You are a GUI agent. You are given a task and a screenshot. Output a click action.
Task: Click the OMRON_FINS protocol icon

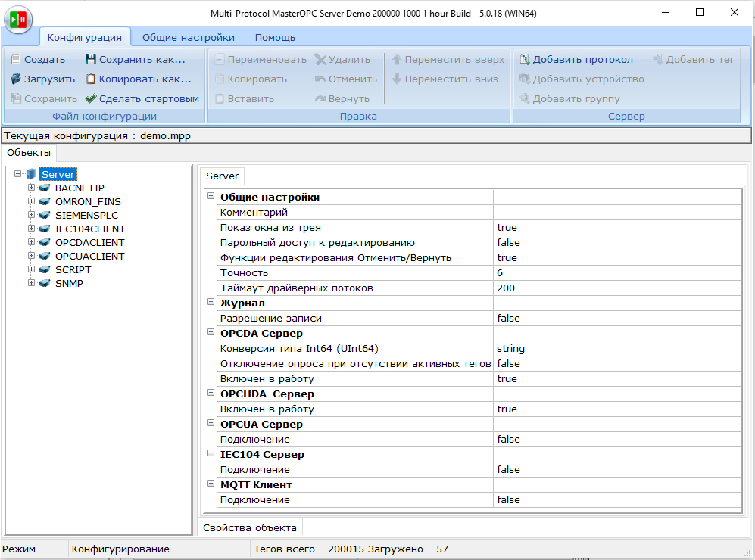[44, 201]
